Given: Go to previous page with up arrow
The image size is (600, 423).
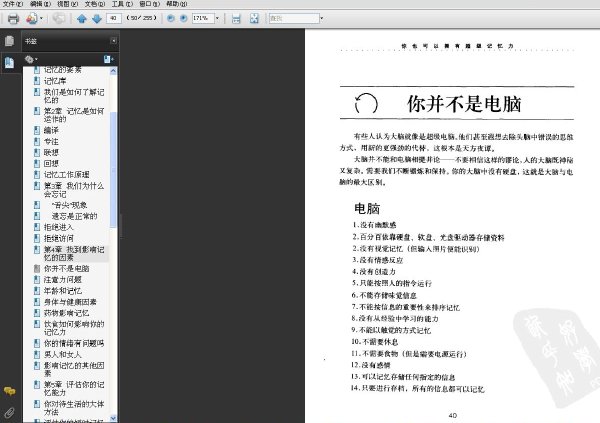Looking at the screenshot, I should click(x=82, y=18).
